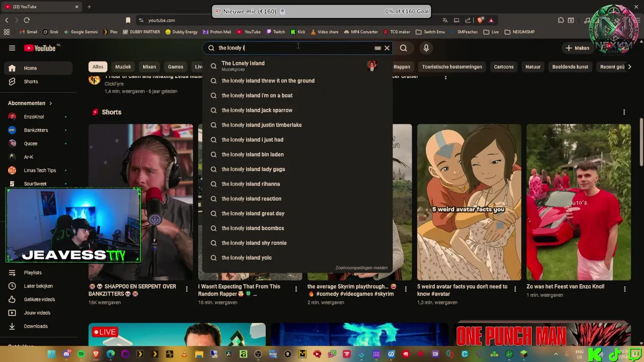Open the YouTube guide hamburger menu
644x362 pixels.
click(x=12, y=48)
